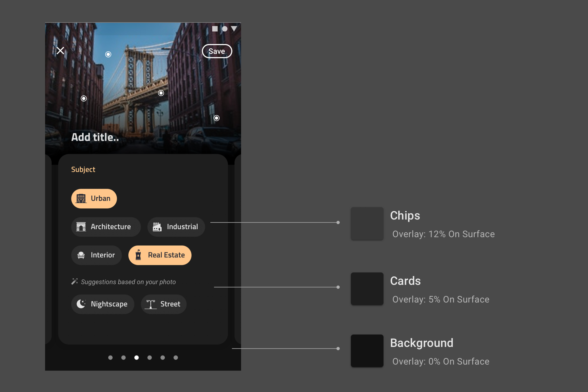Screen dimensions: 588x392
Task: Tap the tag marker on the sky
Action: pos(108,54)
